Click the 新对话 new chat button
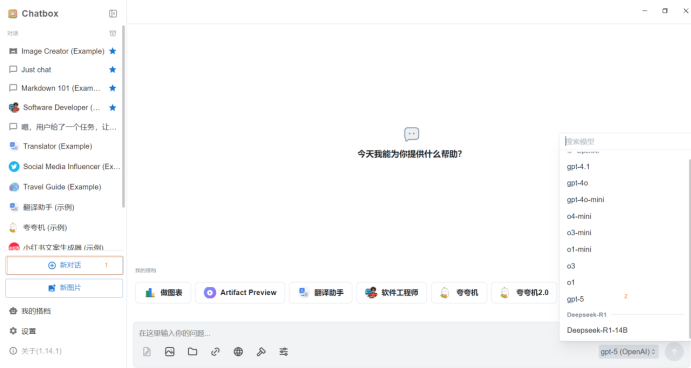 [64, 265]
